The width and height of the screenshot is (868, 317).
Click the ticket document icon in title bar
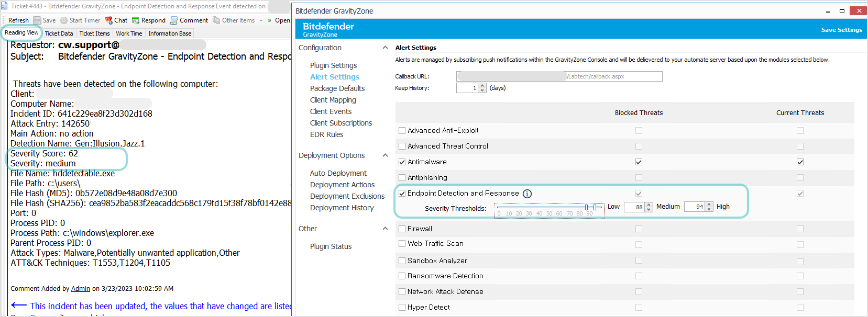[x=4, y=6]
